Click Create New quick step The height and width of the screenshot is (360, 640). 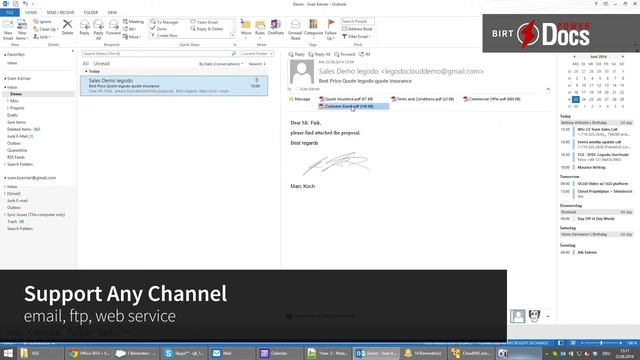tap(164, 36)
